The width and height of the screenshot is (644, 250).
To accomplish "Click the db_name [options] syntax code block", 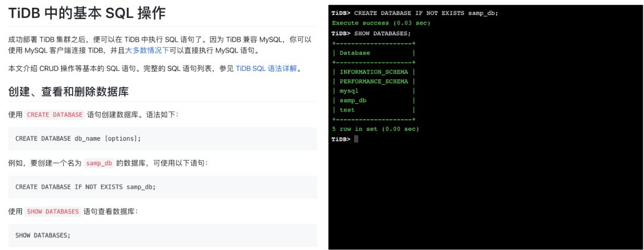I will click(163, 138).
